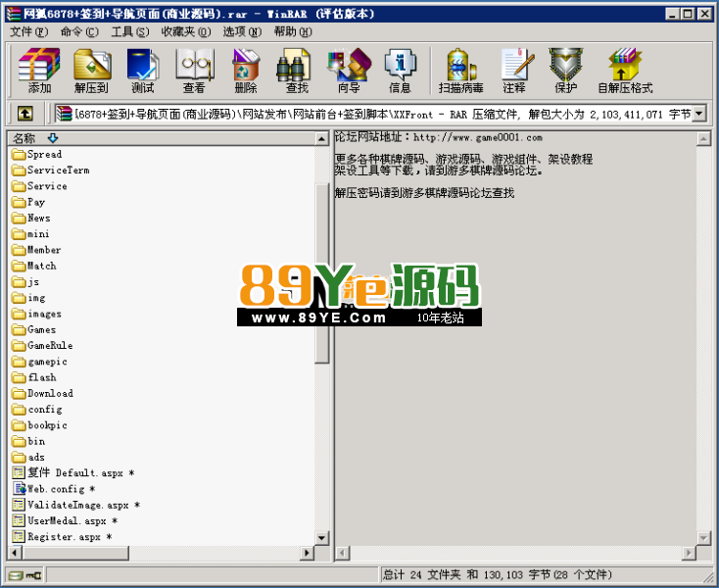The width and height of the screenshot is (719, 588).
Task: Open the 注释 (Comment) icon
Action: click(x=514, y=71)
